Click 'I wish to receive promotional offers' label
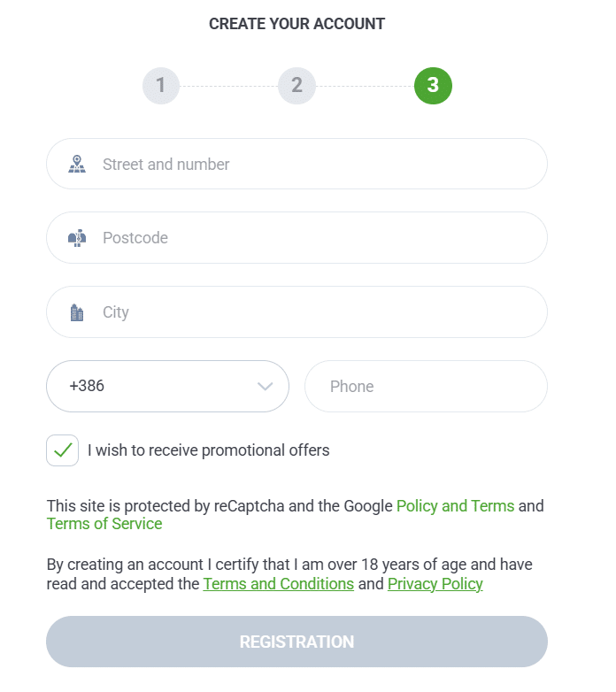 click(208, 450)
